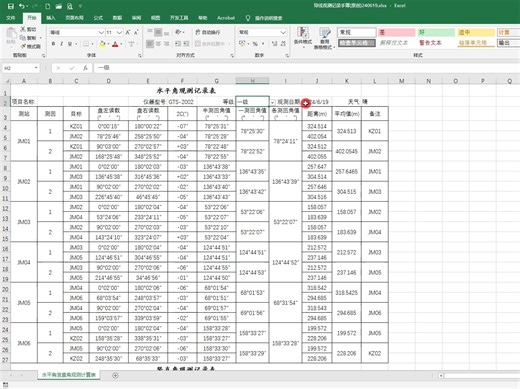
Task: Apply red font color A
Action: coord(115,44)
